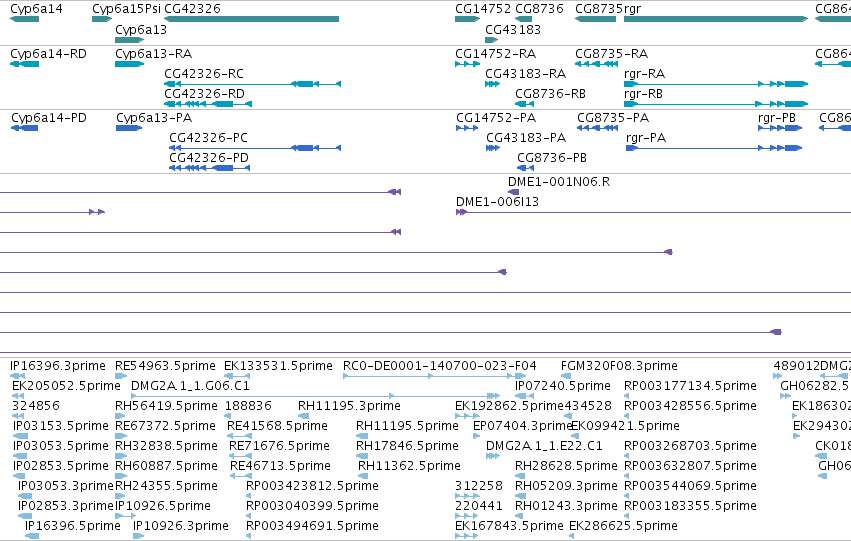Click the Cyp6a14-PD protein label
Viewport: 851px width, 541px height.
[x=49, y=118]
